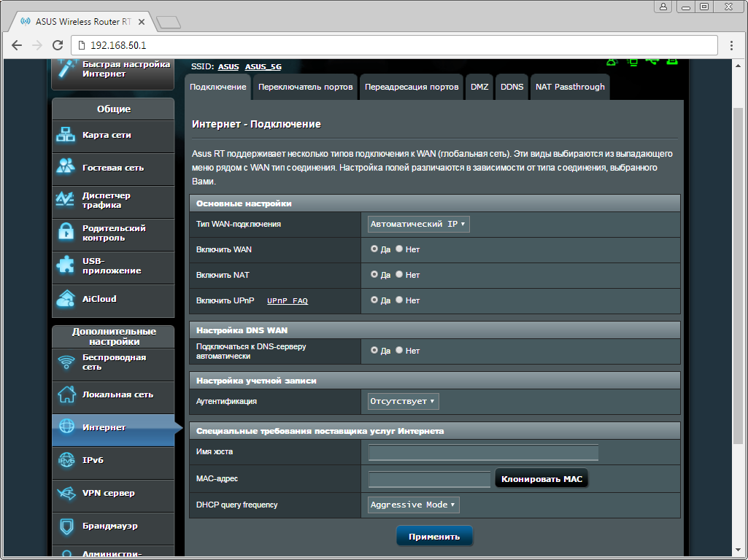Click the green printer status icon

click(x=672, y=61)
